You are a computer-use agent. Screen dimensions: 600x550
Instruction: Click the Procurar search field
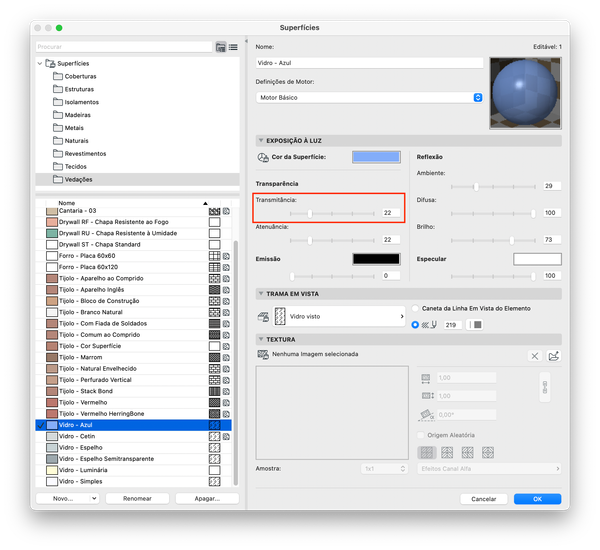click(124, 47)
